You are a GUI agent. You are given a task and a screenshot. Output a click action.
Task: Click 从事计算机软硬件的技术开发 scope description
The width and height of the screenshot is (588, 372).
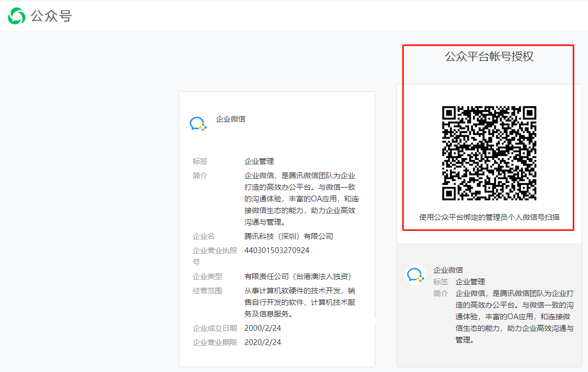tap(300, 302)
